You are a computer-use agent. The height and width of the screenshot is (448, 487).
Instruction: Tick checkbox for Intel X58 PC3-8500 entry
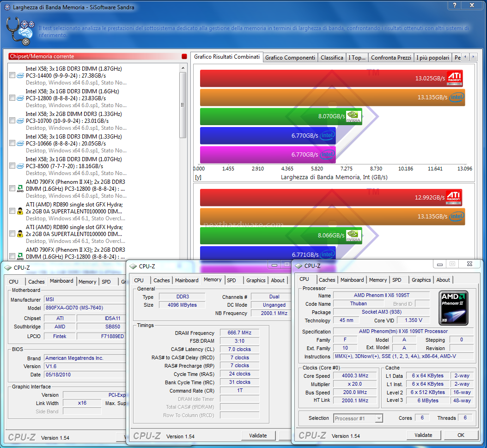12,166
